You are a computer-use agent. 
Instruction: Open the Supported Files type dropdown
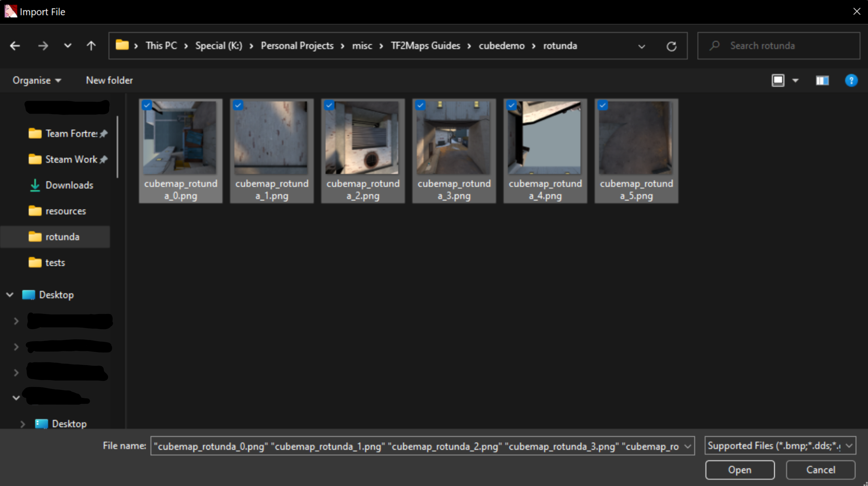tap(780, 446)
